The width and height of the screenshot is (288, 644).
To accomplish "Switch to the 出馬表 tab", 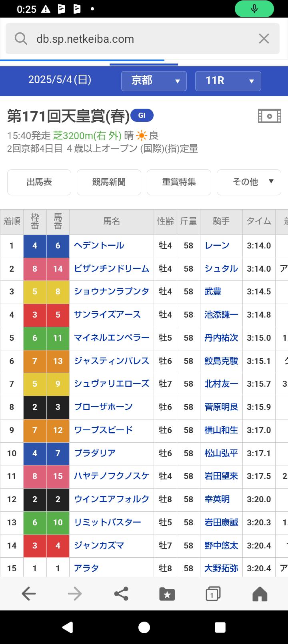I will 39,182.
